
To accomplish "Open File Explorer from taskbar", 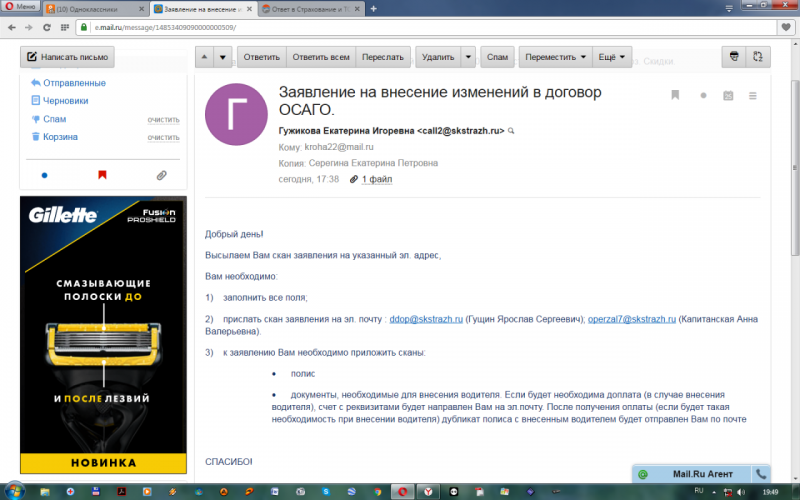I will tap(45, 492).
